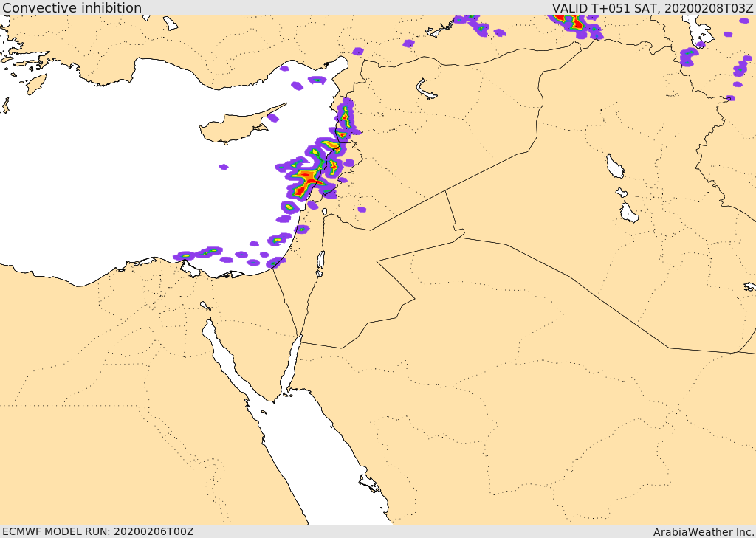Click the island of Cyprus on map
Screen dimensions: 756x538
pyautogui.click(x=236, y=128)
